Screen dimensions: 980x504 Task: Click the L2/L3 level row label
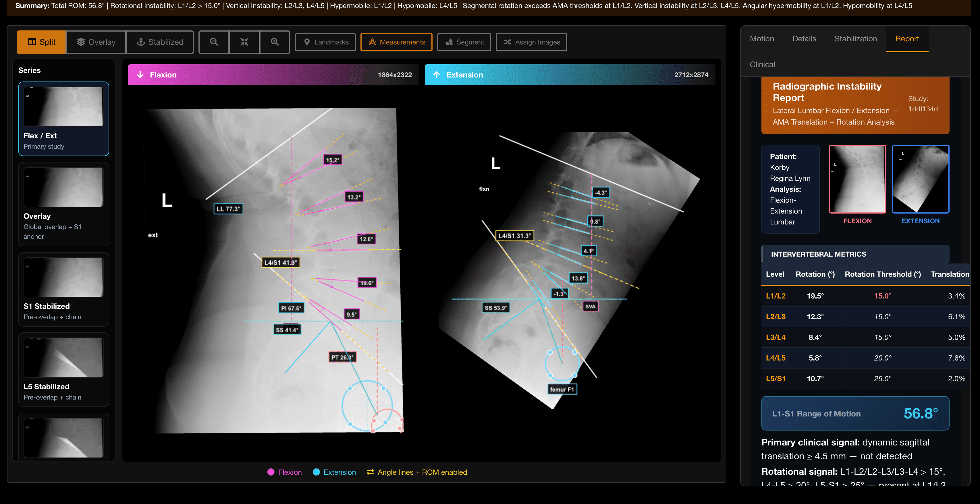pyautogui.click(x=775, y=317)
